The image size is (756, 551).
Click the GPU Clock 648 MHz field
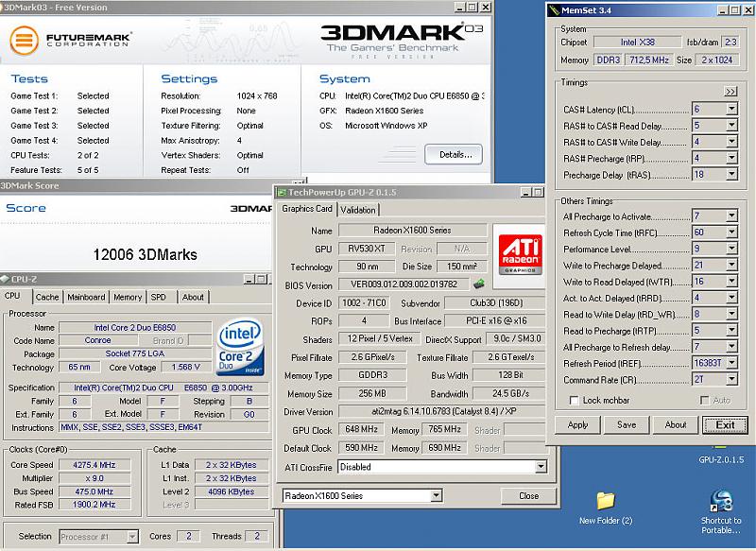(x=361, y=429)
